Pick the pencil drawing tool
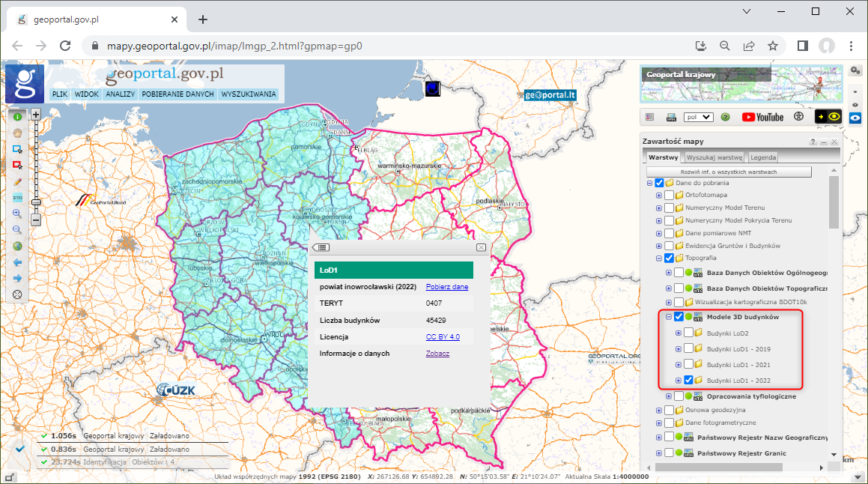 point(17,181)
